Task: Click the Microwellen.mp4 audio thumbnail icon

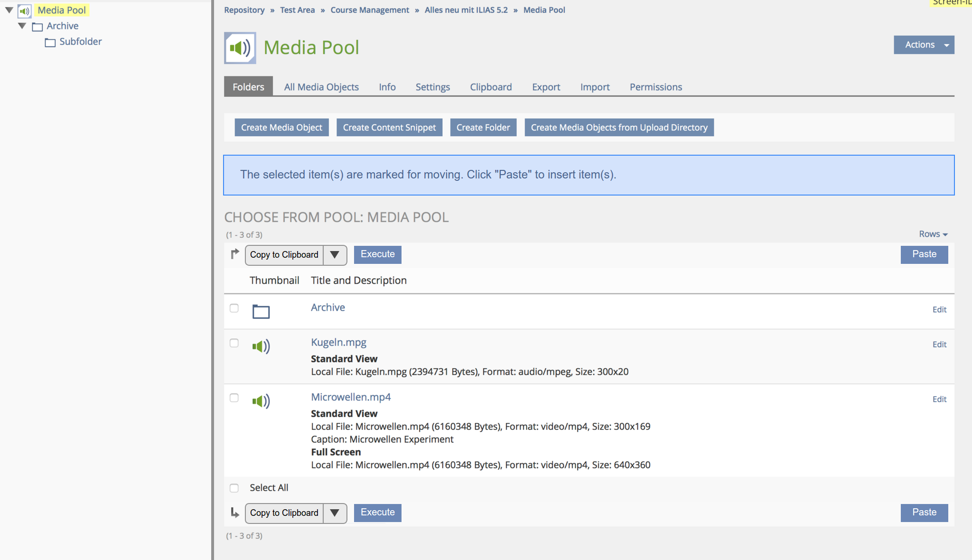Action: click(261, 401)
